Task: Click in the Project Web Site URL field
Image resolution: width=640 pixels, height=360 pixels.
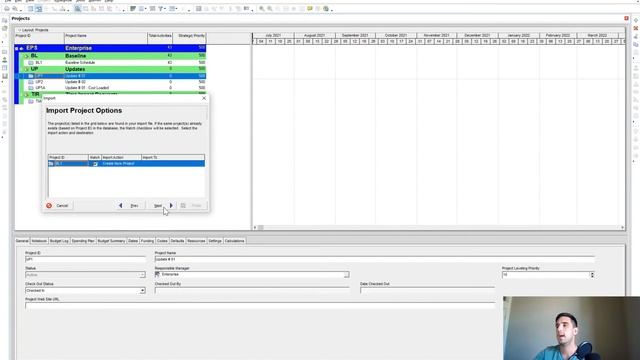Action: coord(260,305)
